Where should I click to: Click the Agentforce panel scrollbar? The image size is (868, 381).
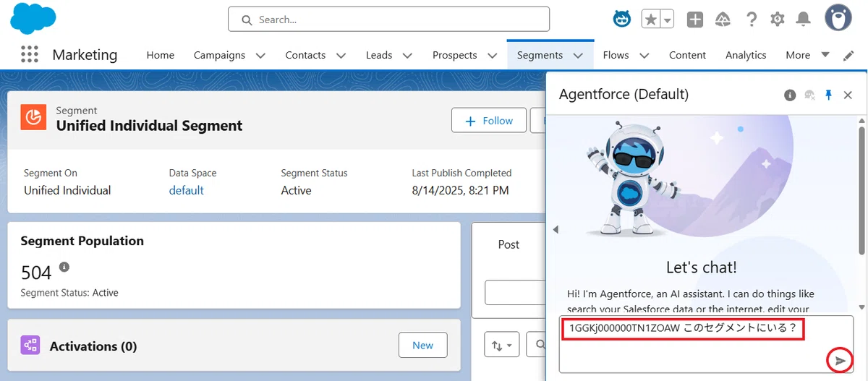pos(861,190)
